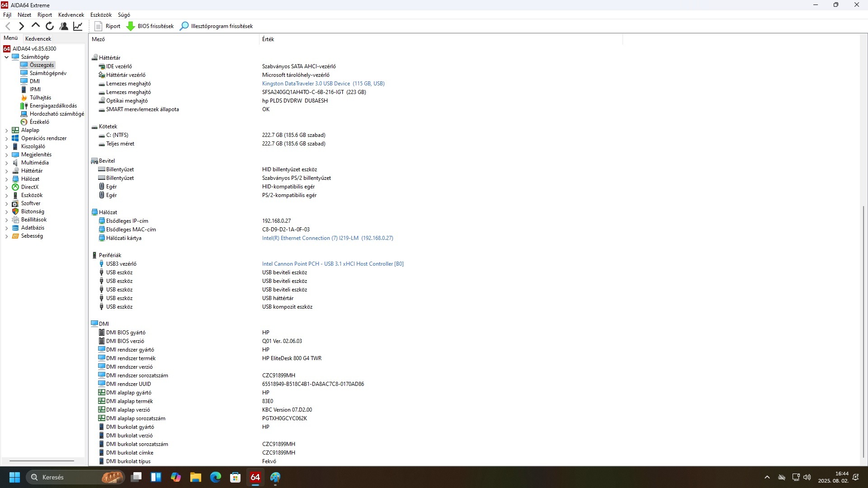Image resolution: width=868 pixels, height=488 pixels.
Task: Select the Érzékelő tree item
Action: pos(39,122)
